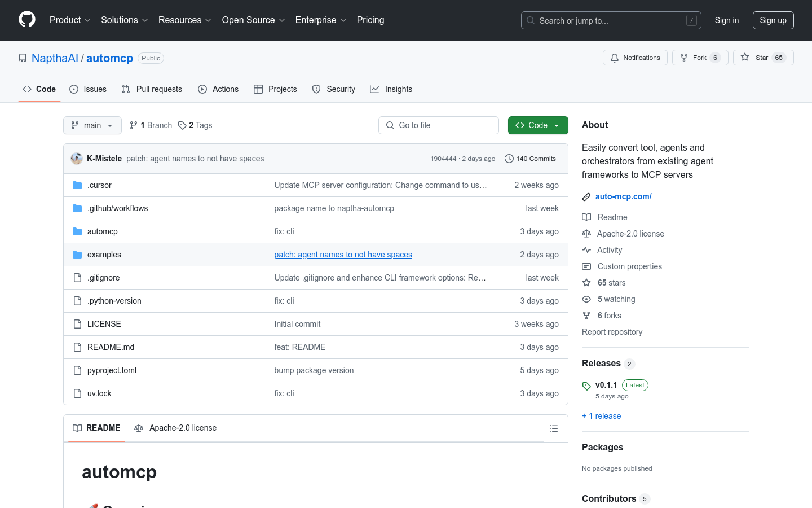Open the GitHub homepage logo

pos(27,20)
